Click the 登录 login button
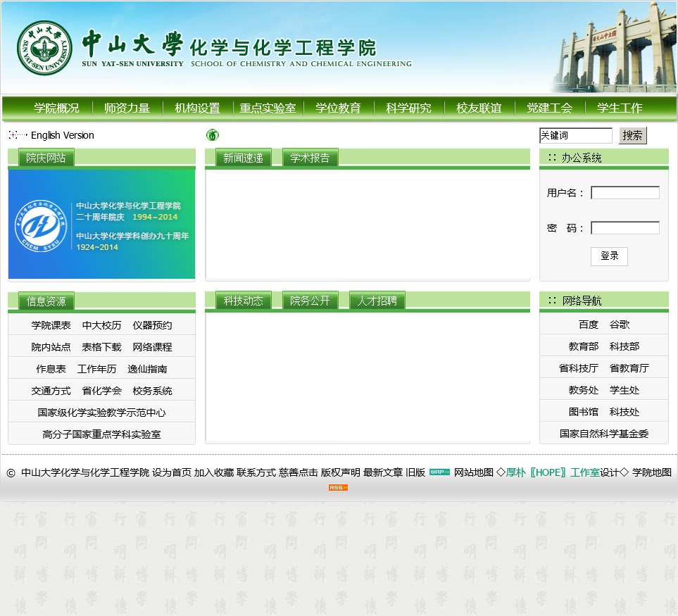Image resolution: width=678 pixels, height=616 pixels. click(x=609, y=256)
